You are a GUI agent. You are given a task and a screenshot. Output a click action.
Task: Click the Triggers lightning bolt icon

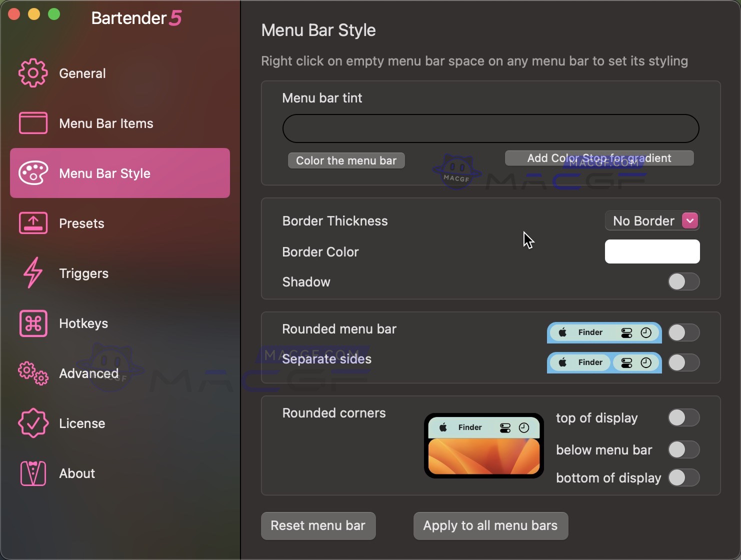pos(33,273)
